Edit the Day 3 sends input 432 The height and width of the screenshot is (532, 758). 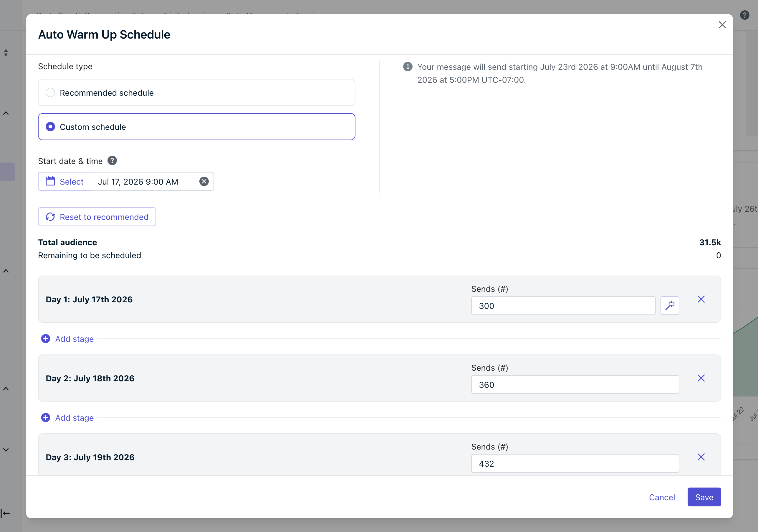tap(575, 463)
